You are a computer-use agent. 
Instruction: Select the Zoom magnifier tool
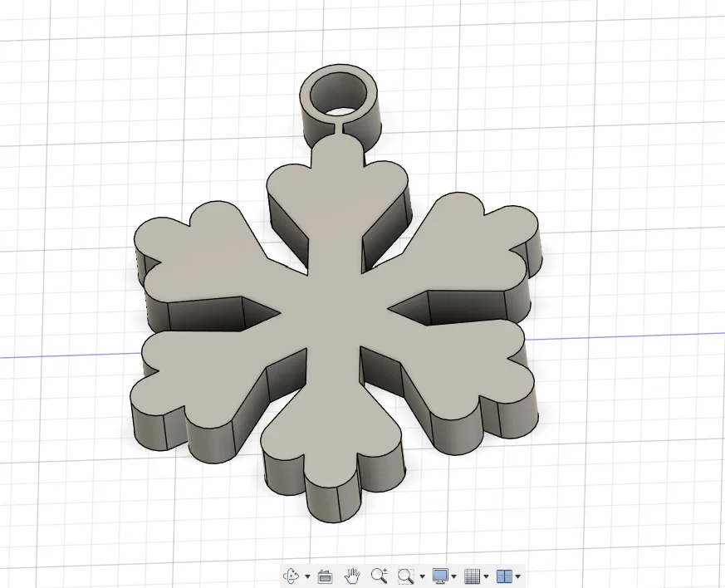coord(380,576)
